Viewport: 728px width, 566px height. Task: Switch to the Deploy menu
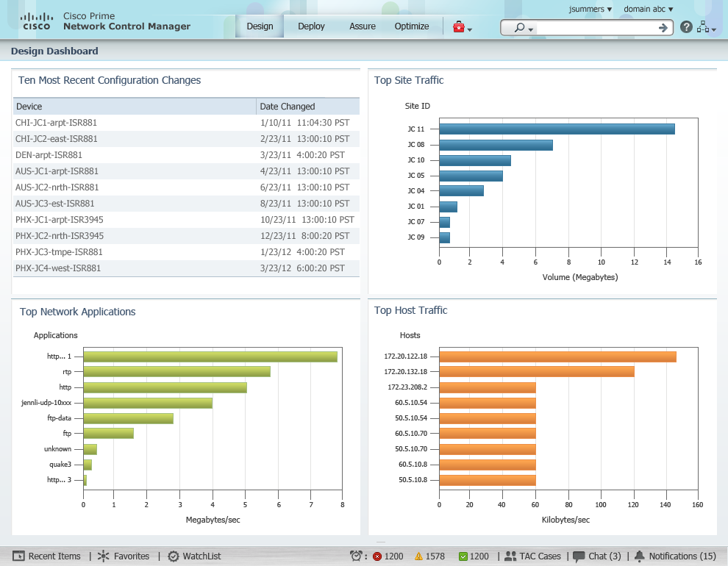point(311,26)
